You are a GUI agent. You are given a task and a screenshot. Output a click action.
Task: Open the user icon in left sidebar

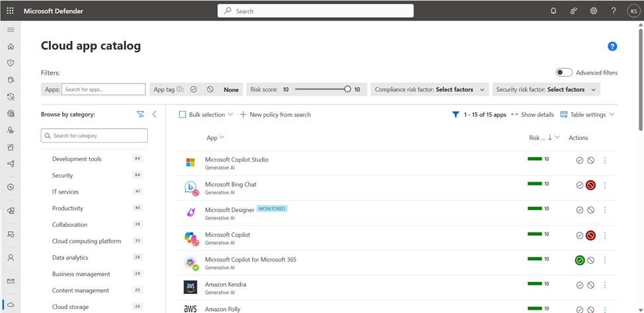pyautogui.click(x=11, y=258)
